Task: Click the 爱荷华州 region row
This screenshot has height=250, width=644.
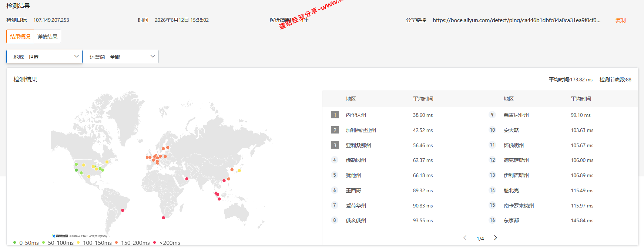Action: click(x=401, y=206)
